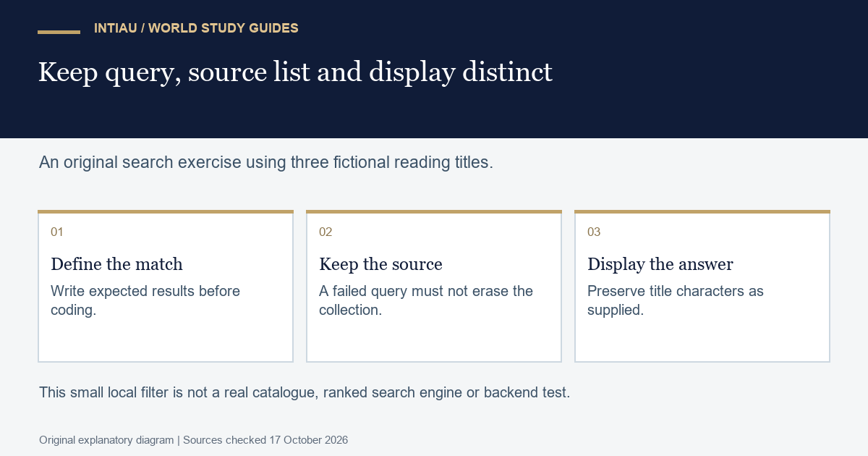Click 'Sources checked 17 October 2026' footer text

(x=265, y=440)
